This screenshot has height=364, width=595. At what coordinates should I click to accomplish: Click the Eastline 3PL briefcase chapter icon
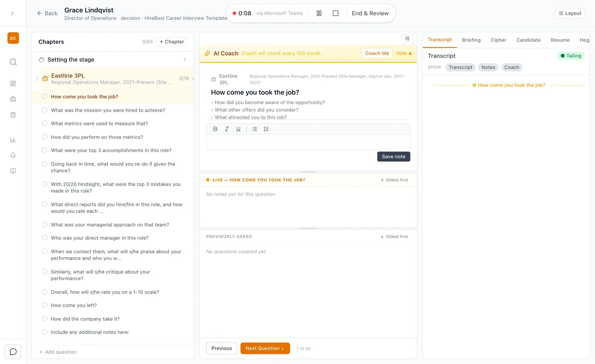coord(45,79)
